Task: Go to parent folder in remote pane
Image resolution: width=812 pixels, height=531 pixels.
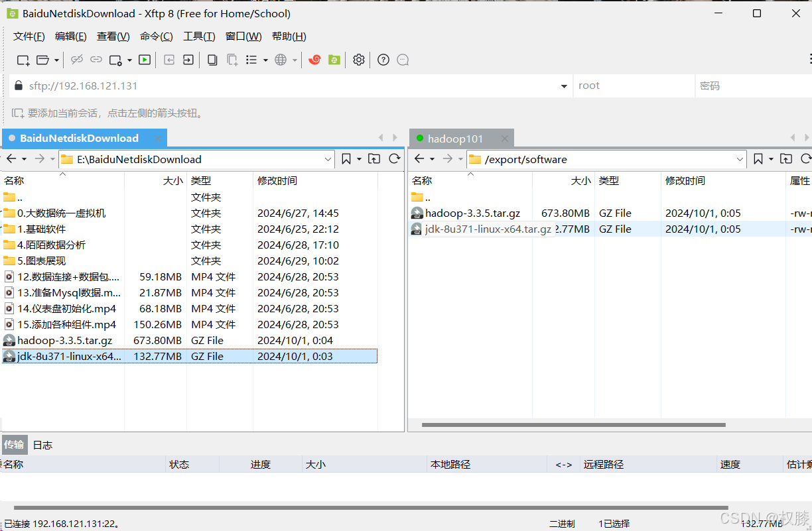Action: tap(786, 159)
